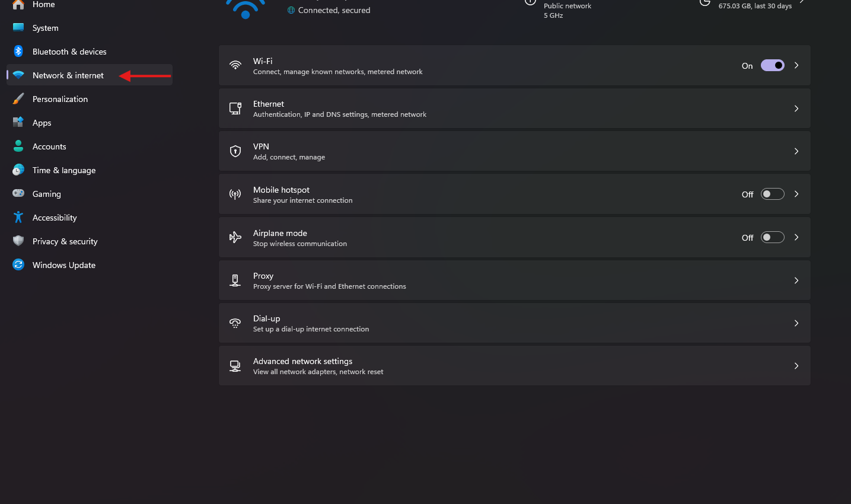The width and height of the screenshot is (851, 504).
Task: Click the blue Bluetooth sidebar icon
Action: coord(17,51)
